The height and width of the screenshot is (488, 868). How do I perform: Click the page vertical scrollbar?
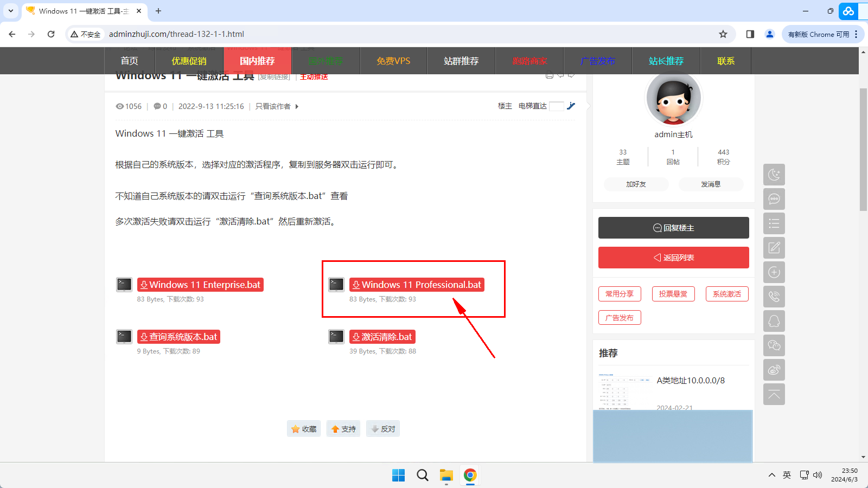coord(863,150)
